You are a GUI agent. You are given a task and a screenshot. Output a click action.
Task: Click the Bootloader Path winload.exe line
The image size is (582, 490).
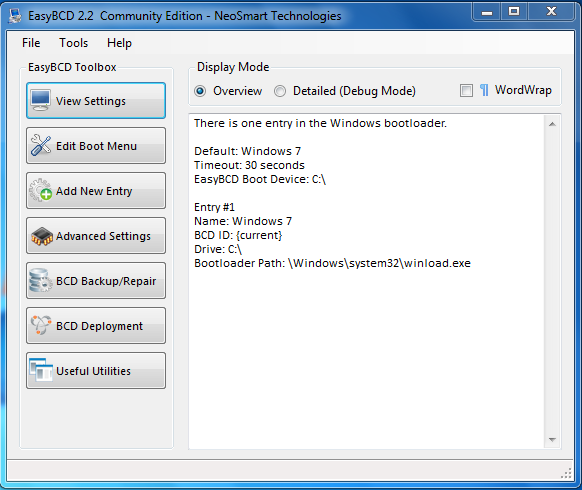pyautogui.click(x=332, y=263)
